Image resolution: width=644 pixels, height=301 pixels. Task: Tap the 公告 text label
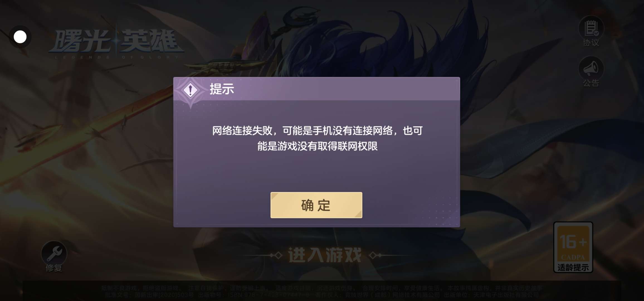point(591,83)
